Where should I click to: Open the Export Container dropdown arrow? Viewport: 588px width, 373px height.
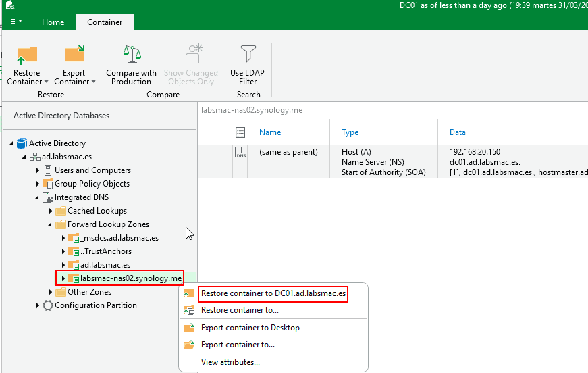93,82
